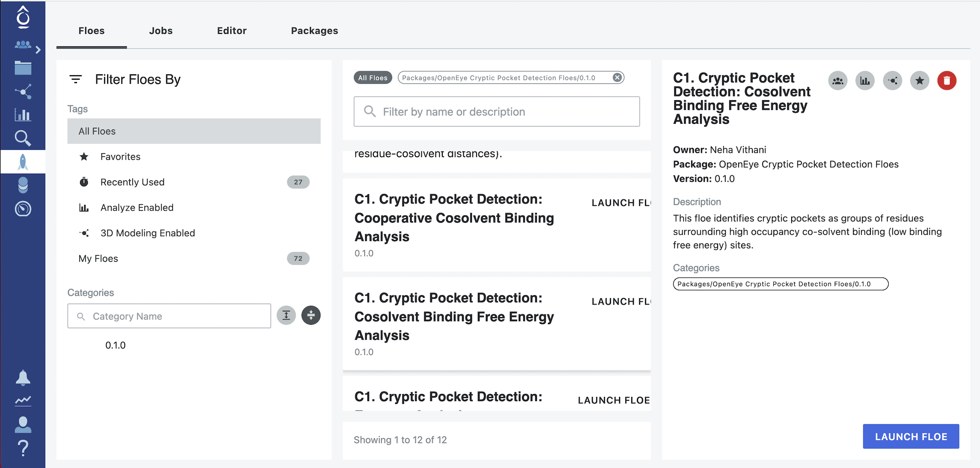Click the user profile icon at sidebar bottom
This screenshot has width=980, height=468.
click(x=23, y=424)
